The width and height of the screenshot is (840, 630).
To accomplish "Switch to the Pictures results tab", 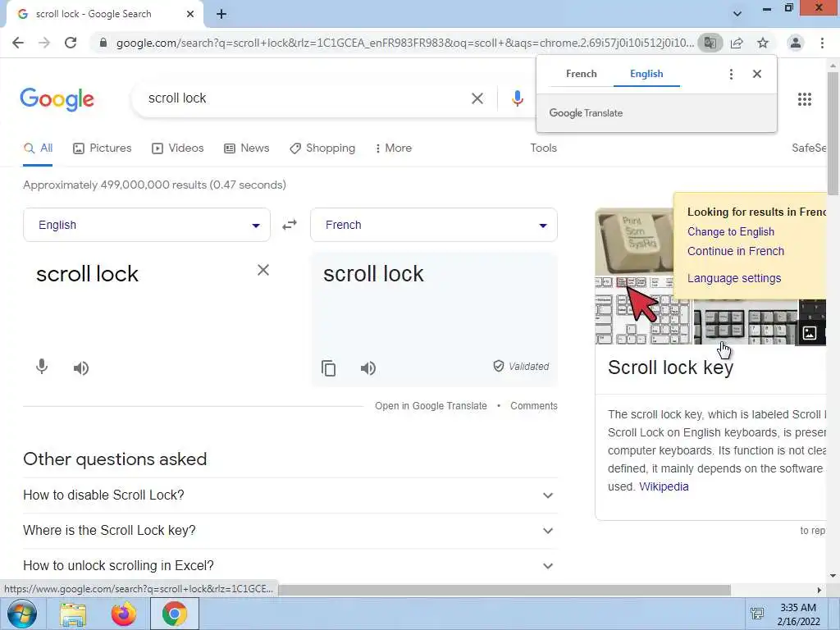I will click(103, 148).
